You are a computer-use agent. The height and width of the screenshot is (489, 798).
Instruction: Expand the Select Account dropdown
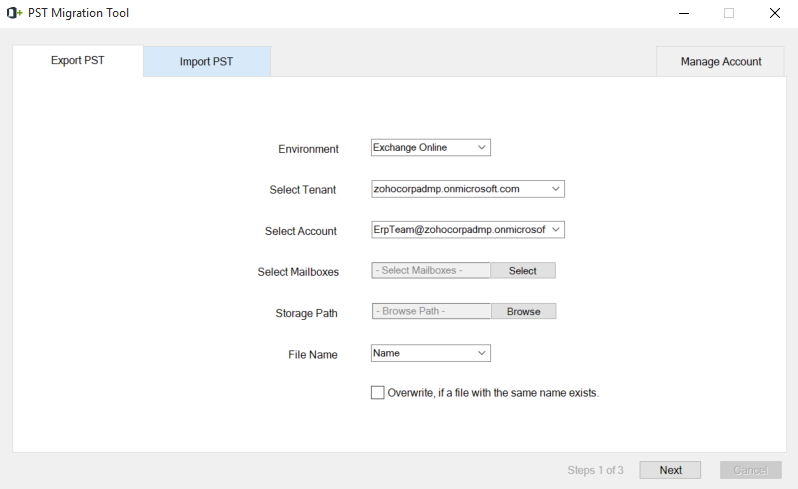468,229
